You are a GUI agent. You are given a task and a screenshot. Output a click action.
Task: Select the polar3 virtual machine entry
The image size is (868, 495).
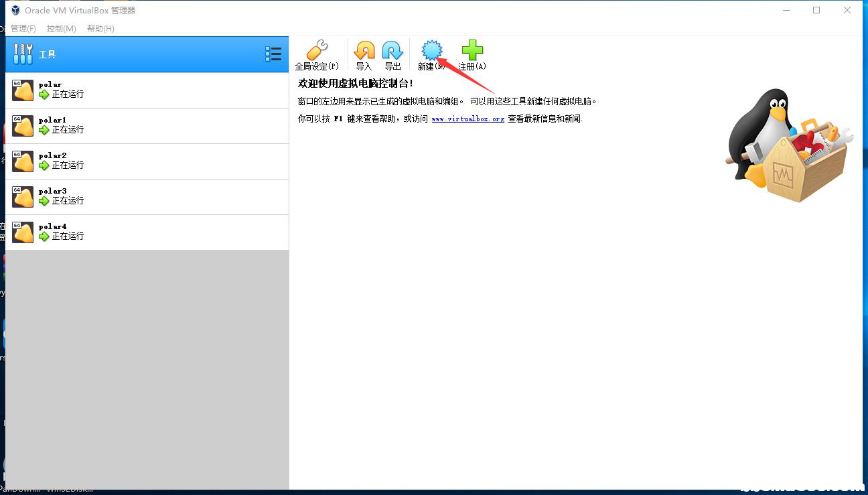134,196
